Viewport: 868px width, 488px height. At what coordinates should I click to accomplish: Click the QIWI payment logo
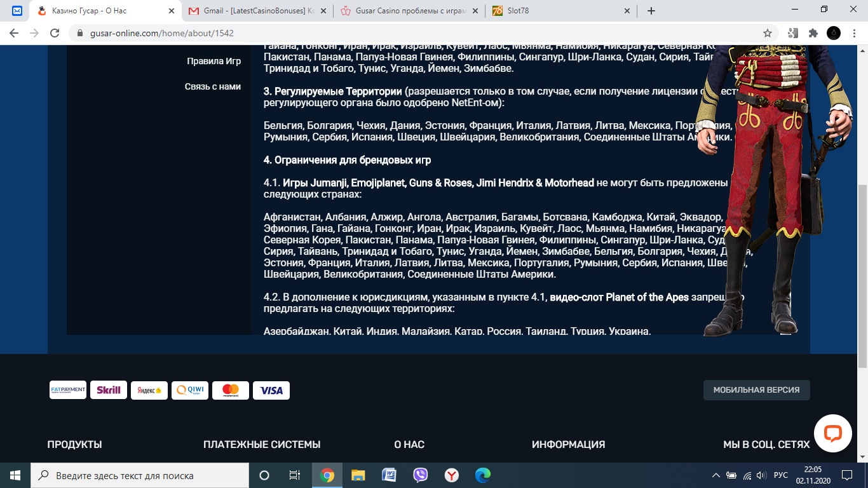[x=190, y=390]
